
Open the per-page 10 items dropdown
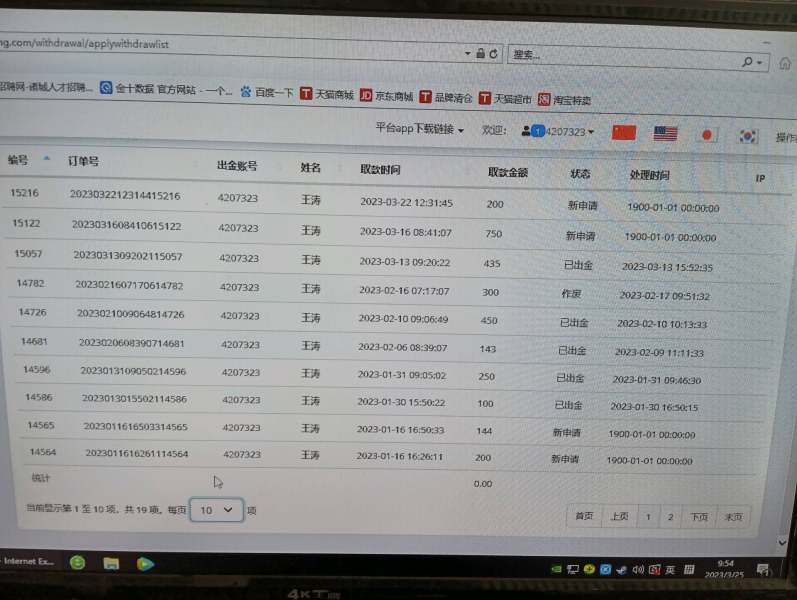pos(217,510)
